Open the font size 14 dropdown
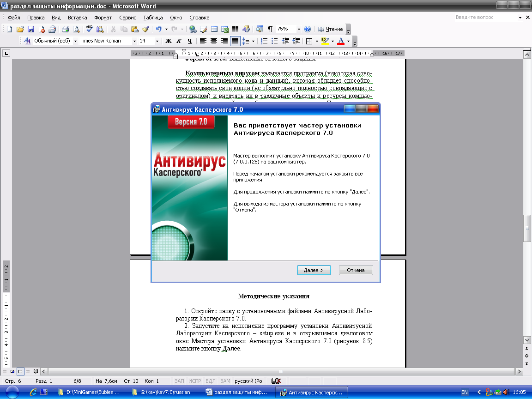 [157, 41]
